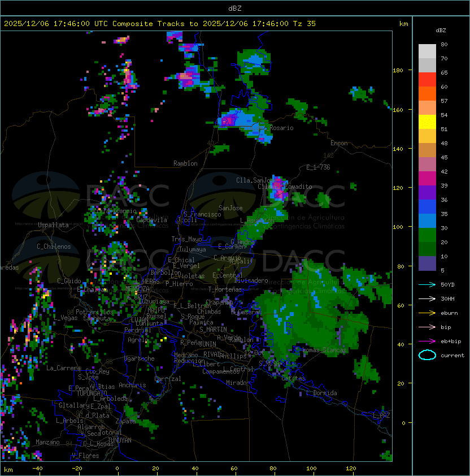The width and height of the screenshot is (470, 476).
Task: Click the yellow eburn arrow legend icon
Action: pos(427,313)
